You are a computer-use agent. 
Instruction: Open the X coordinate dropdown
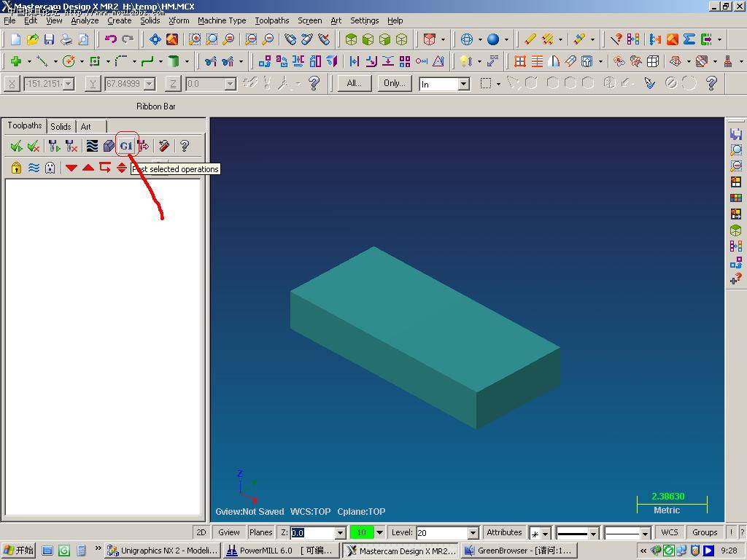click(69, 84)
